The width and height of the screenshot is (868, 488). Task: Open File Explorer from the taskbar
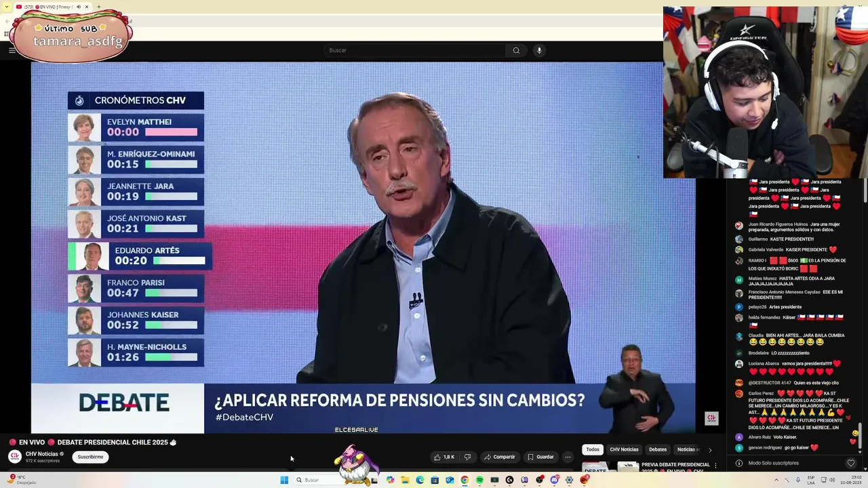(405, 480)
